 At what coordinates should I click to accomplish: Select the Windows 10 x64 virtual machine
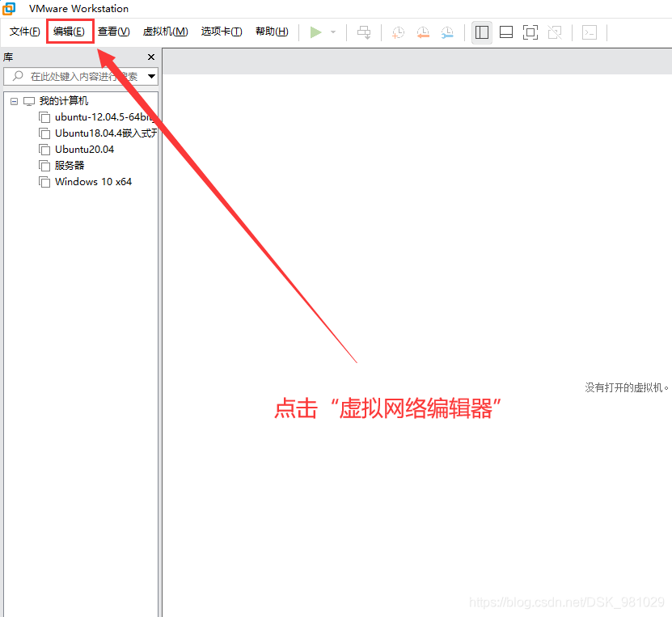[x=93, y=182]
